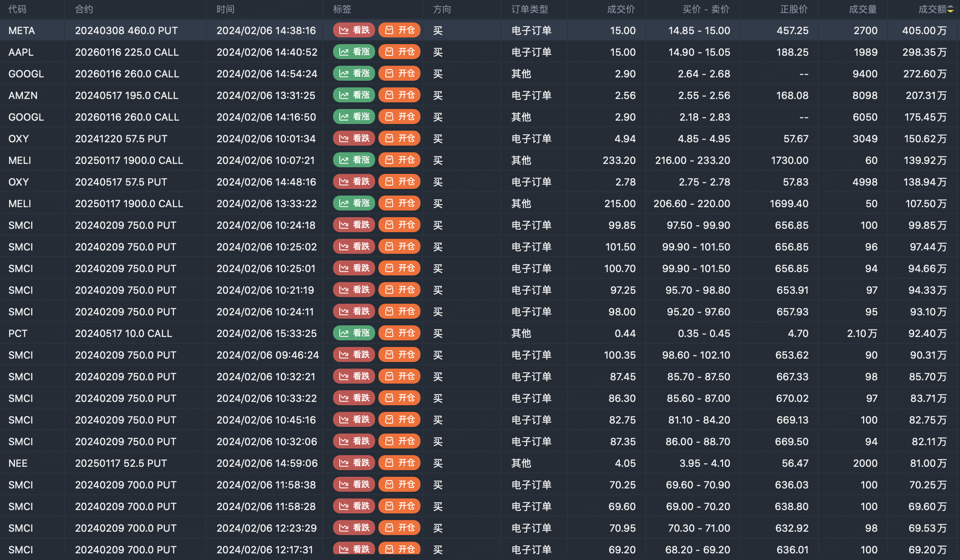Click the 看涨 tag in AAPL row

354,52
